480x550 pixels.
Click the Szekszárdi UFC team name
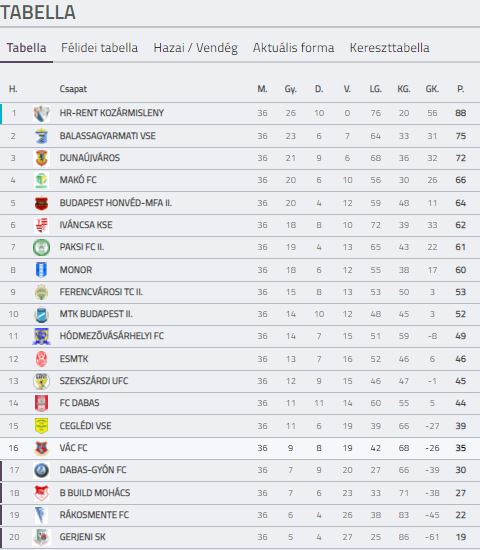click(94, 381)
